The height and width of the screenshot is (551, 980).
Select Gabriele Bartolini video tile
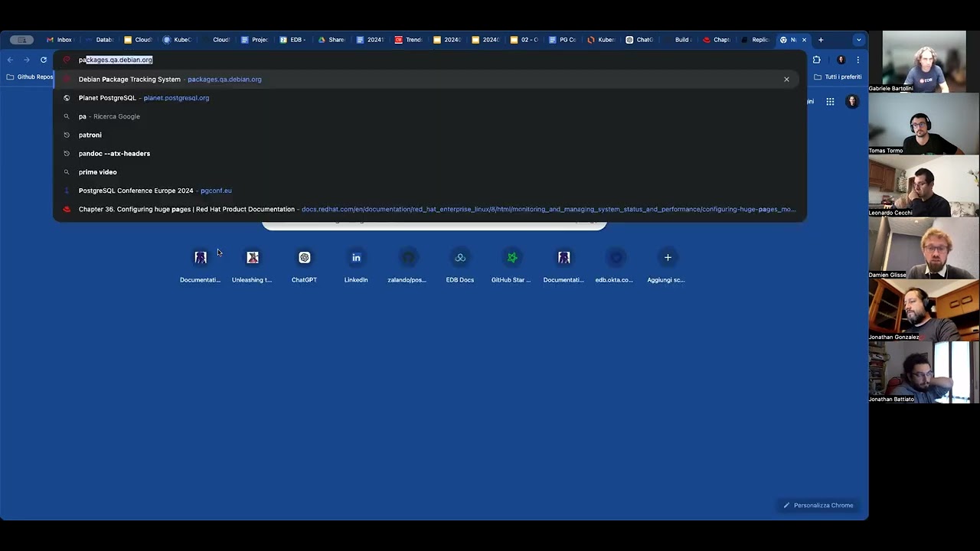(x=923, y=61)
